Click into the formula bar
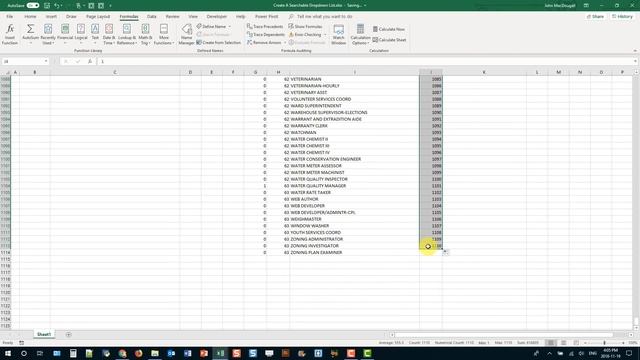This screenshot has width=640, height=360. (x=367, y=61)
